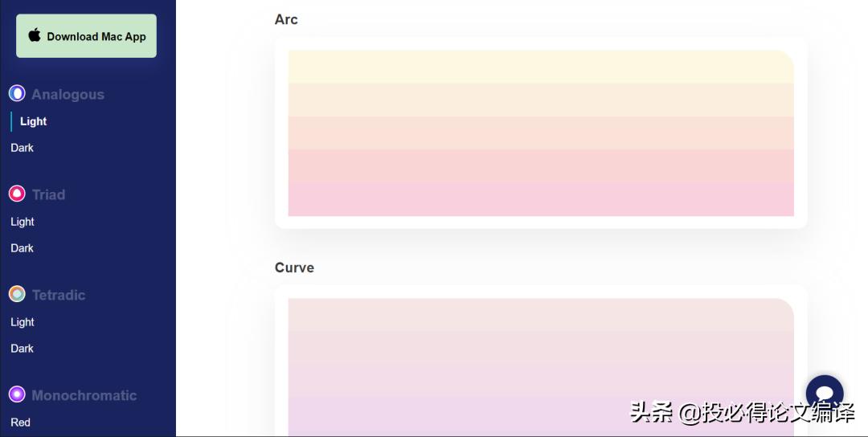This screenshot has height=437, width=868.
Task: Jump to the Monochromatic section heading
Action: tap(84, 395)
